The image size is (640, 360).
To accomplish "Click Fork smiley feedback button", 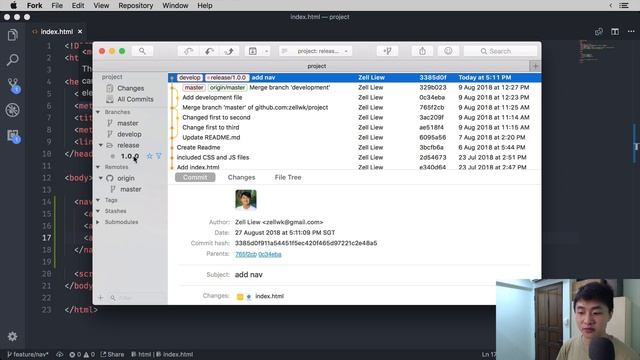I will click(448, 51).
